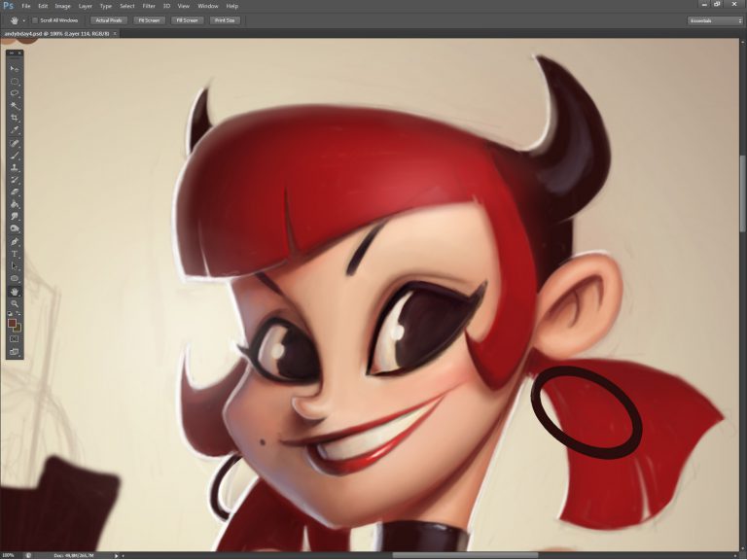The width and height of the screenshot is (747, 560).
Task: Expand the toolbox panel columns
Action: tap(12, 52)
